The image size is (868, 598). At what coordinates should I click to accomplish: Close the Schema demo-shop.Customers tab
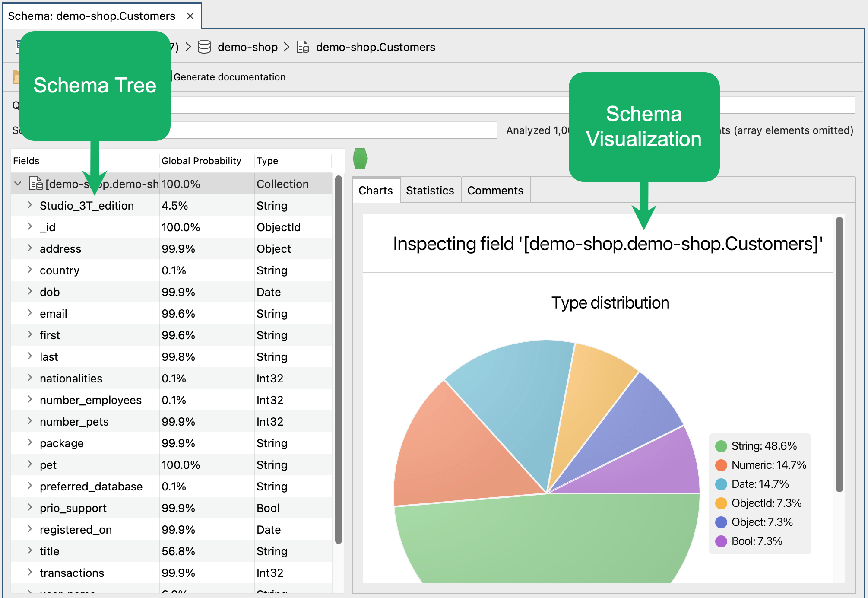[190, 16]
